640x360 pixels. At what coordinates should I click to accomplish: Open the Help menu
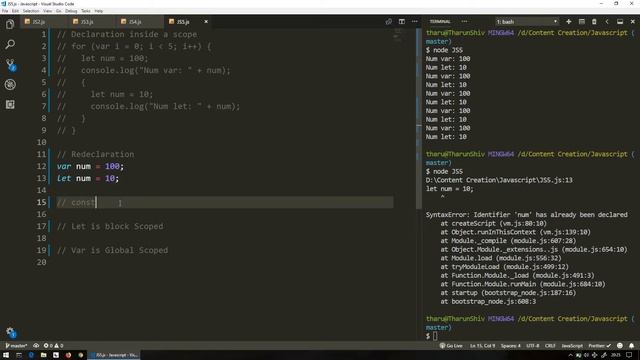point(99,11)
